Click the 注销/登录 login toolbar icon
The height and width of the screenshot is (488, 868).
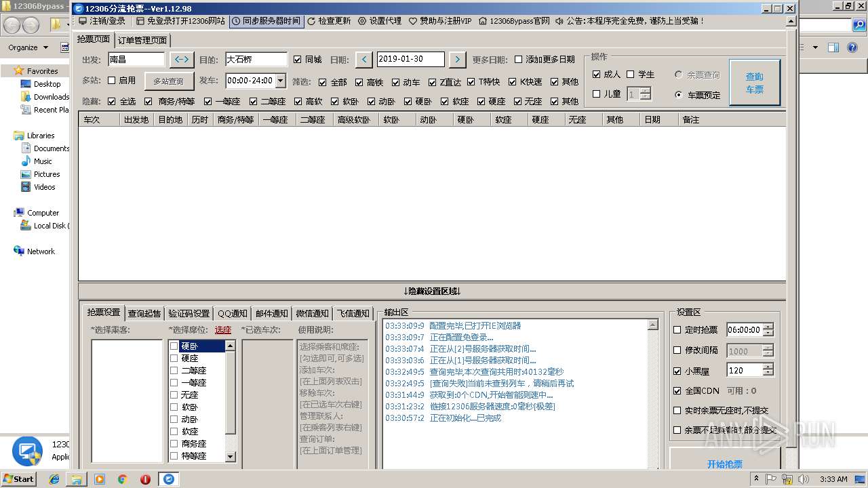(x=83, y=21)
